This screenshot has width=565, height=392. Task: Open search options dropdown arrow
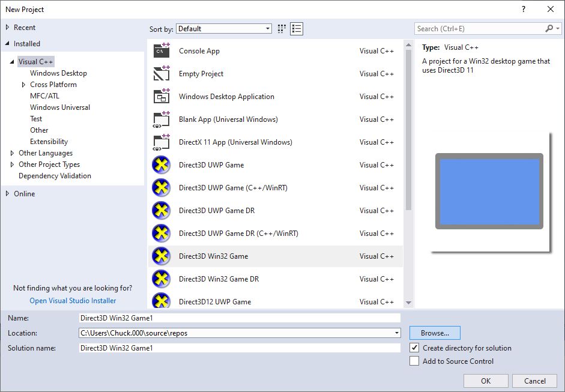tap(558, 28)
